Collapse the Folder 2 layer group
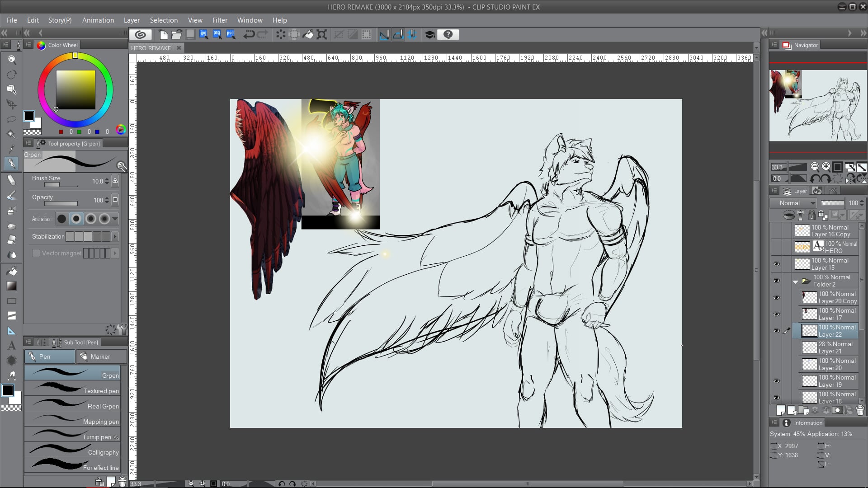868x488 pixels. (x=796, y=282)
